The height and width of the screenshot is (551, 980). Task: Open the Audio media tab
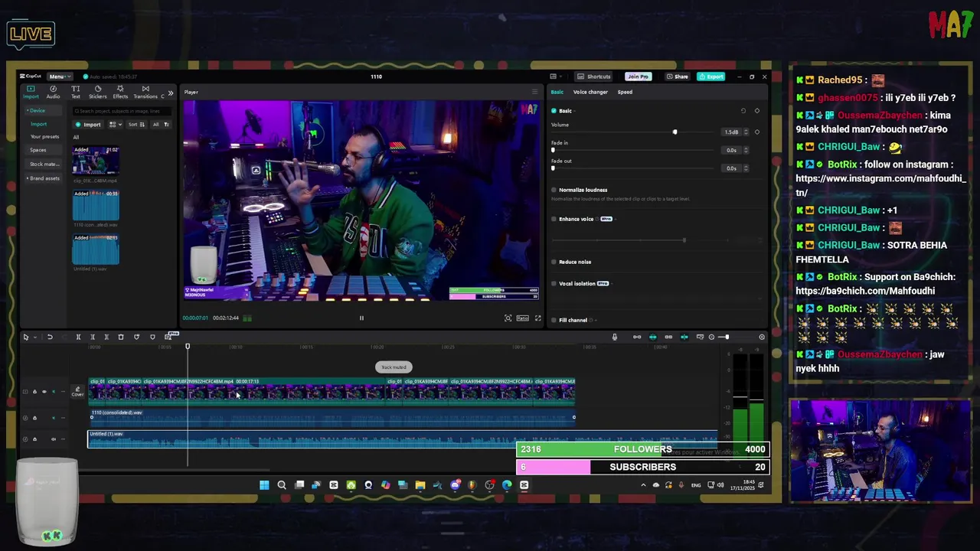click(53, 92)
